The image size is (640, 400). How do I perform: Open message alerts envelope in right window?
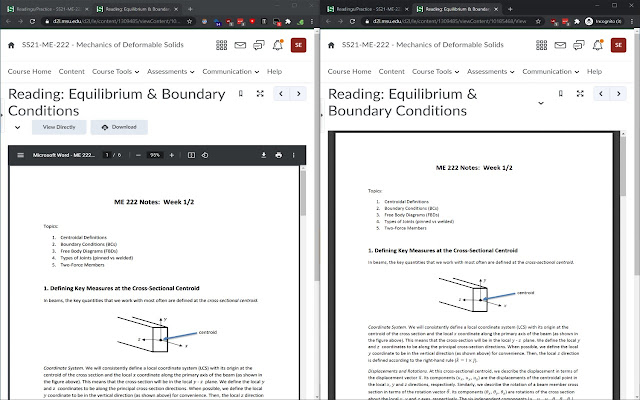(x=560, y=45)
